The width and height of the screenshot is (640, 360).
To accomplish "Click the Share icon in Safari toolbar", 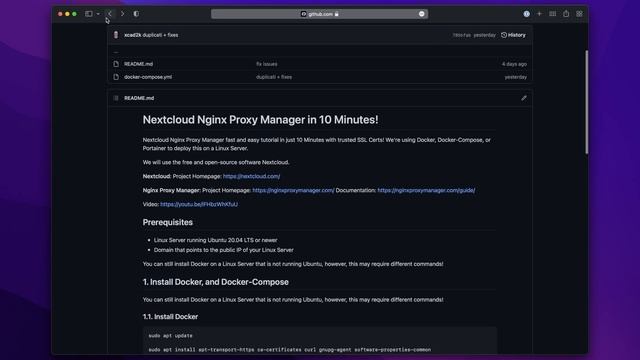I will click(x=566, y=14).
